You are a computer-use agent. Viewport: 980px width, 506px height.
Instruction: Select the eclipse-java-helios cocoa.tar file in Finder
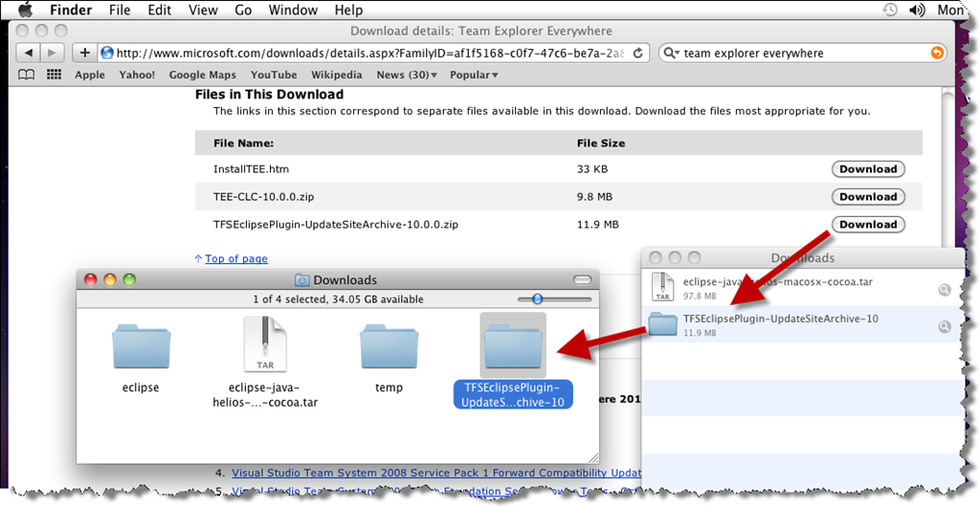265,344
